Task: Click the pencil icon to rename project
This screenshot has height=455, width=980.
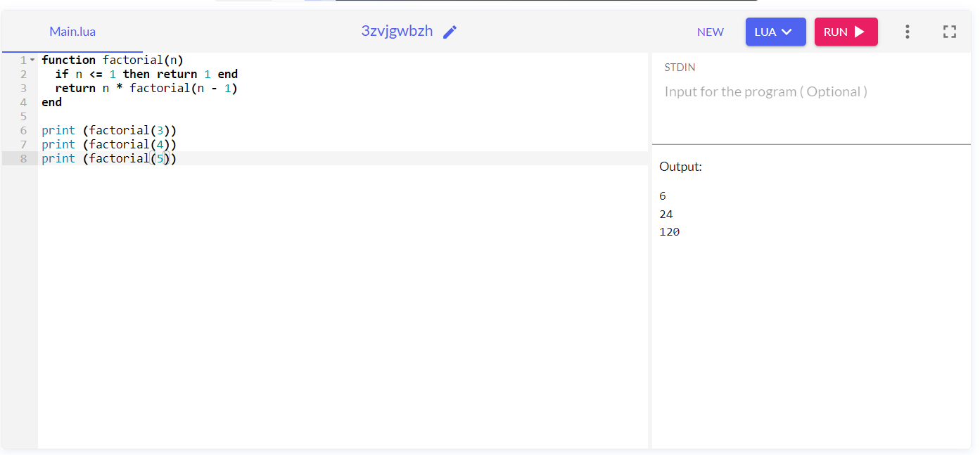Action: (x=450, y=31)
